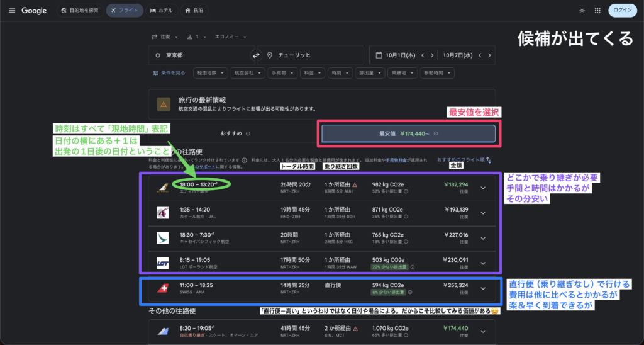Edit the チューリッヒ destination field
This screenshot has width=644, height=345.
[x=311, y=55]
